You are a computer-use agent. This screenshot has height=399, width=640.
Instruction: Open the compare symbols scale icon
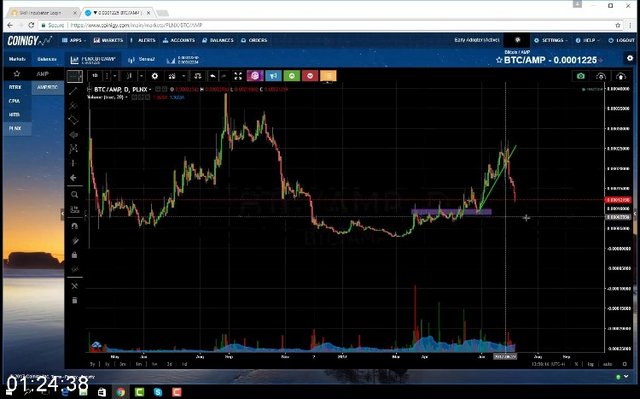198,76
